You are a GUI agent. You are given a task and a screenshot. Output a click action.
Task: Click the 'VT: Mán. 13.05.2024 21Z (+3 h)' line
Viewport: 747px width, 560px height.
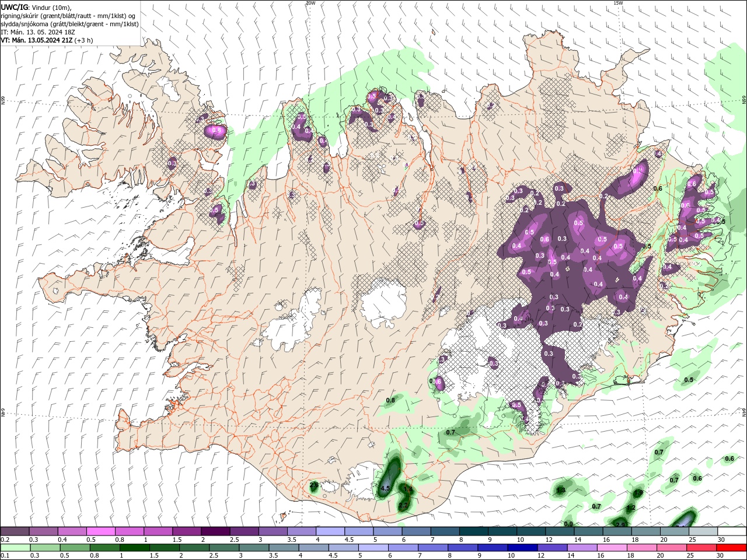47,40
